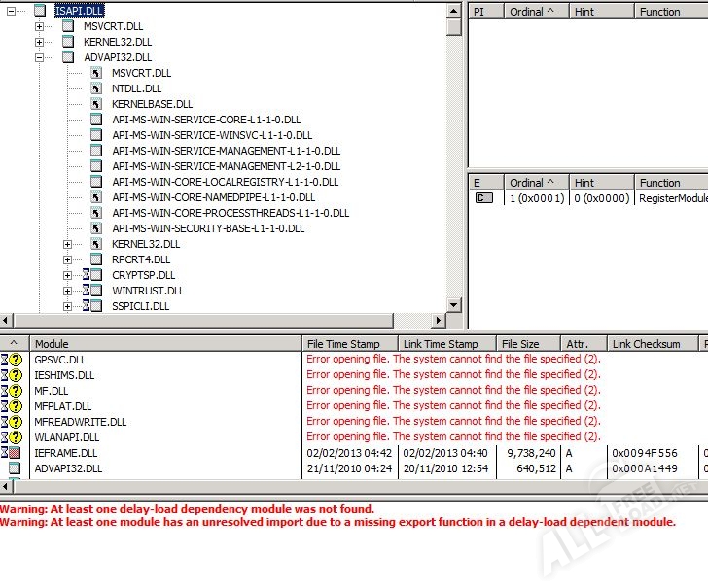This screenshot has width=708, height=588.
Task: Expand the WINTRUST.DLL tree node
Action: (67, 291)
